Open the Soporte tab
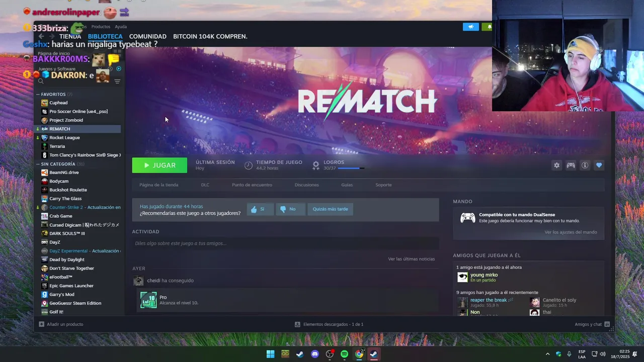Image resolution: width=644 pixels, height=362 pixels. (383, 185)
